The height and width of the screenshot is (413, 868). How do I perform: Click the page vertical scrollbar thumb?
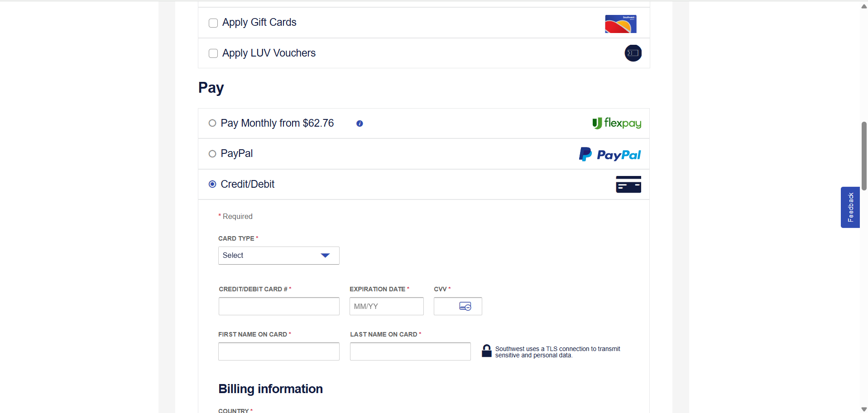point(864,156)
